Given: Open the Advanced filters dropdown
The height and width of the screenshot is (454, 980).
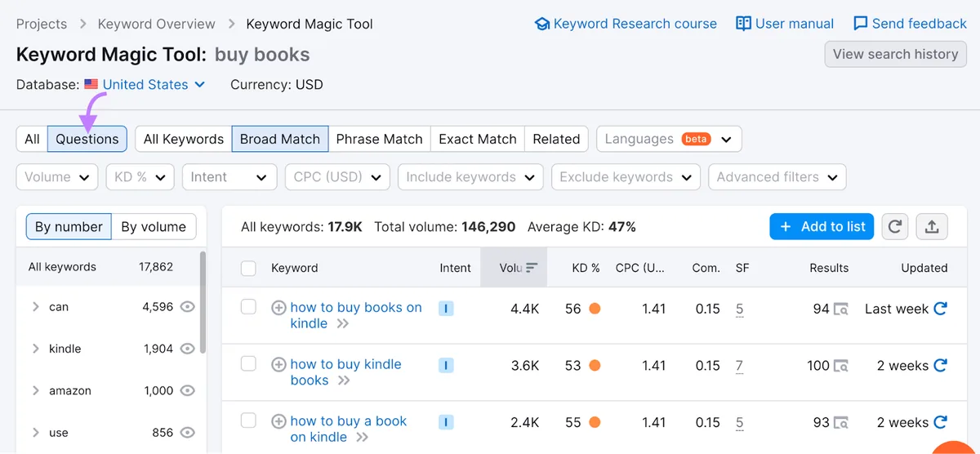Looking at the screenshot, I should [x=777, y=177].
